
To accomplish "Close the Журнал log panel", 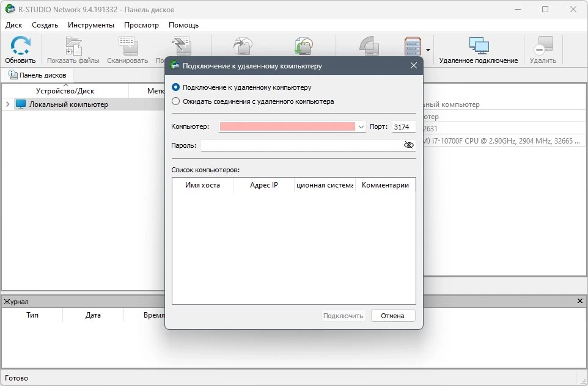I will (580, 301).
